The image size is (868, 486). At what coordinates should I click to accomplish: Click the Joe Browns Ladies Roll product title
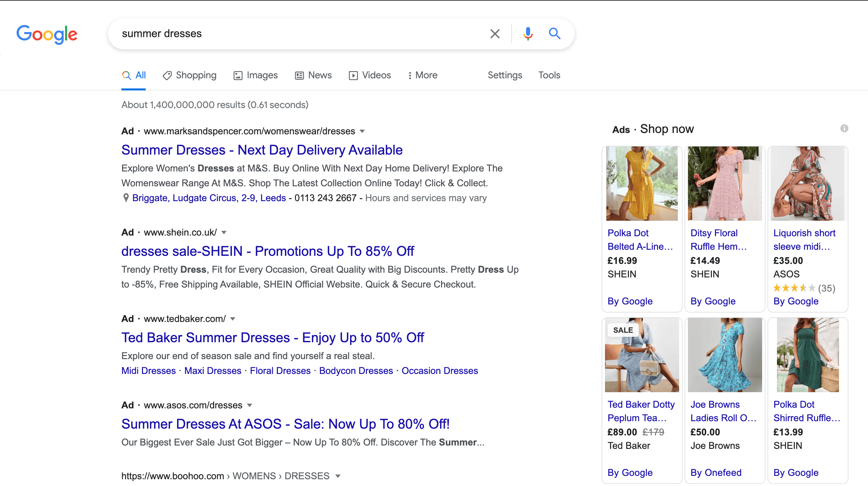tap(723, 411)
